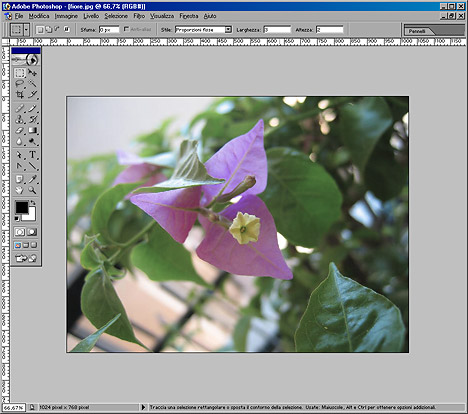Open the Visualizza menu
Image resolution: width=468 pixels, height=414 pixels.
(162, 16)
